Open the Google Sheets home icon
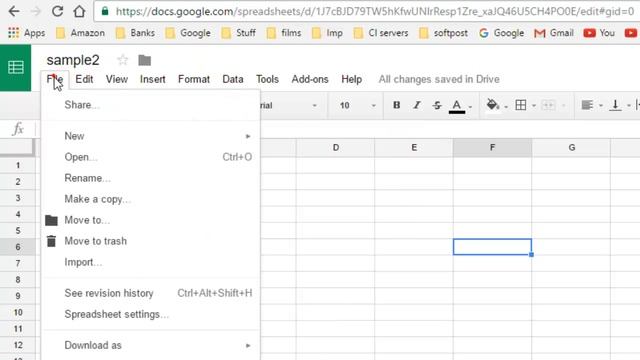The width and height of the screenshot is (640, 360). tap(16, 67)
